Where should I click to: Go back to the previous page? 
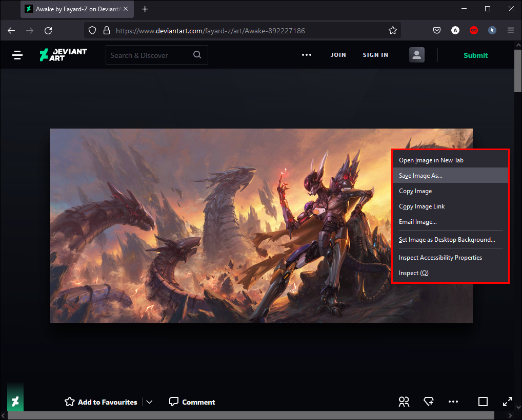coord(11,31)
